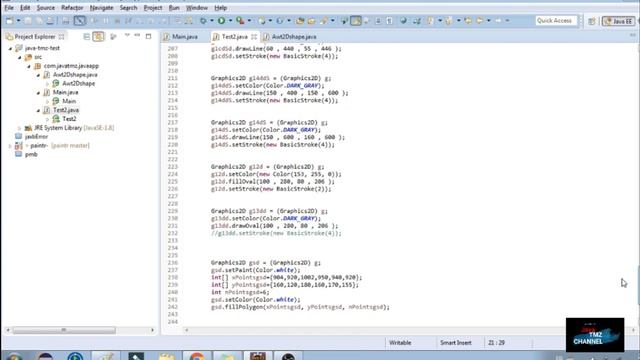Open the File menu

(9, 8)
